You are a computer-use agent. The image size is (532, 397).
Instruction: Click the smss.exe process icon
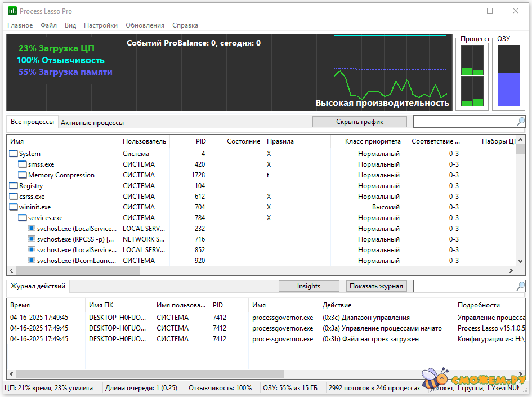point(23,164)
